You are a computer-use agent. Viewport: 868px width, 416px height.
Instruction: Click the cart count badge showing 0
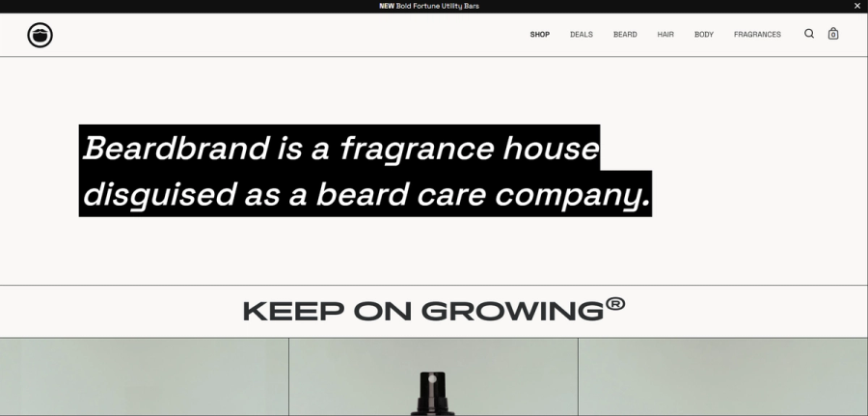(833, 36)
